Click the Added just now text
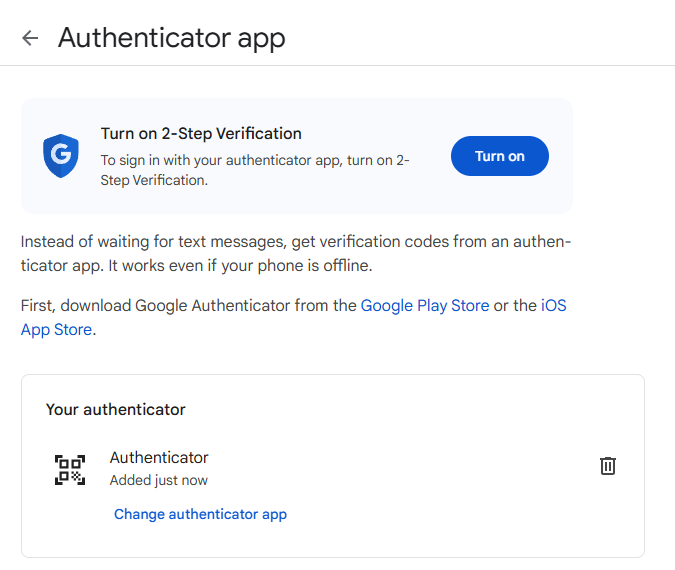Image resolution: width=675 pixels, height=570 pixels. 158,480
